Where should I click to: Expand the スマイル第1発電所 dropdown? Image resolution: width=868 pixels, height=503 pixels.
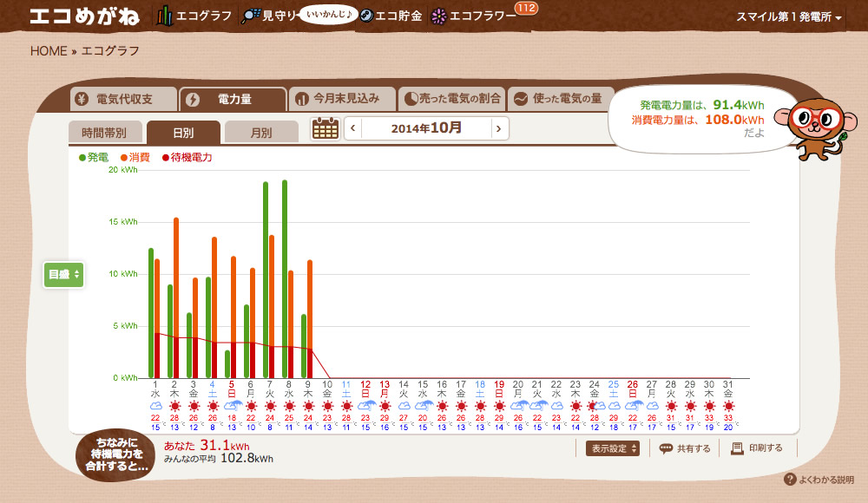pyautogui.click(x=789, y=17)
